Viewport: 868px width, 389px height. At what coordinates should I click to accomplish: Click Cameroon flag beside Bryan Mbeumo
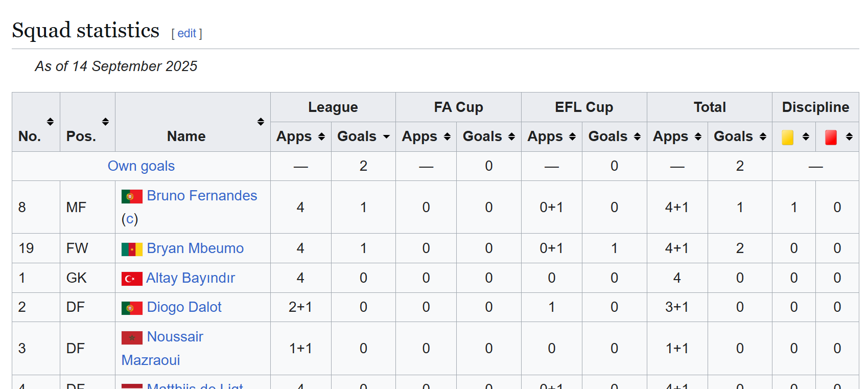coord(132,249)
